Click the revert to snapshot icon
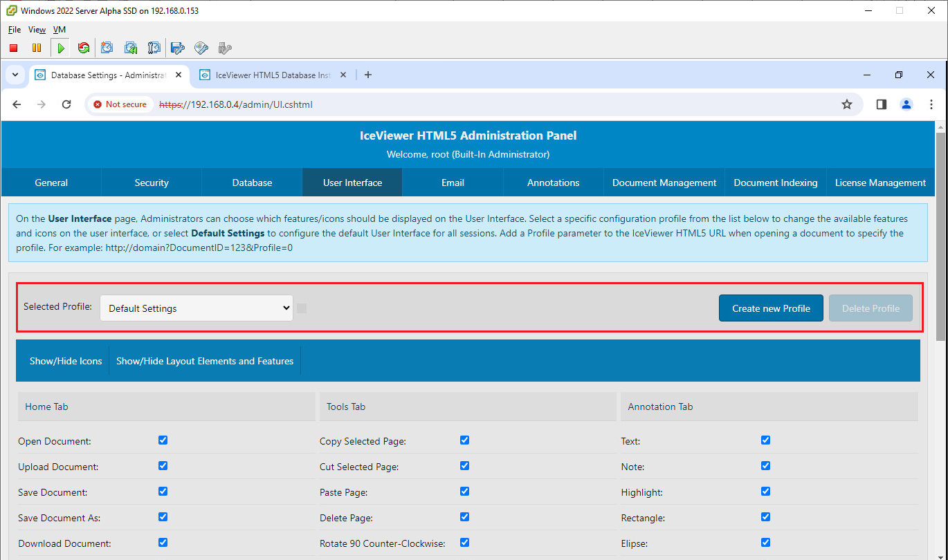This screenshot has height=560, width=948. click(131, 48)
